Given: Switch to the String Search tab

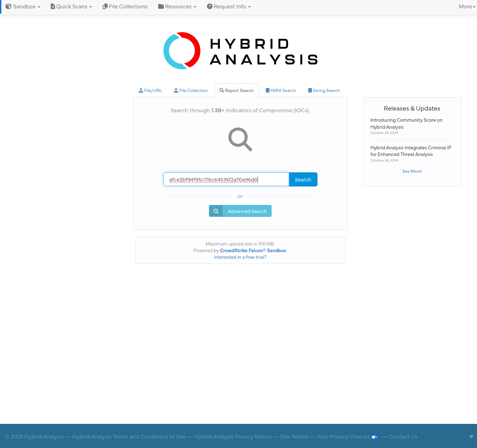Looking at the screenshot, I should point(324,91).
